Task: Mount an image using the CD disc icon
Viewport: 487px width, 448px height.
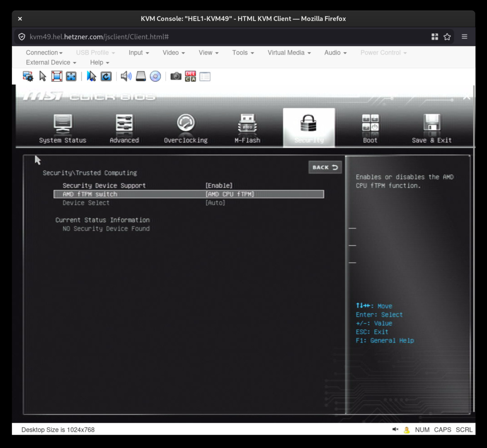Action: (x=155, y=76)
